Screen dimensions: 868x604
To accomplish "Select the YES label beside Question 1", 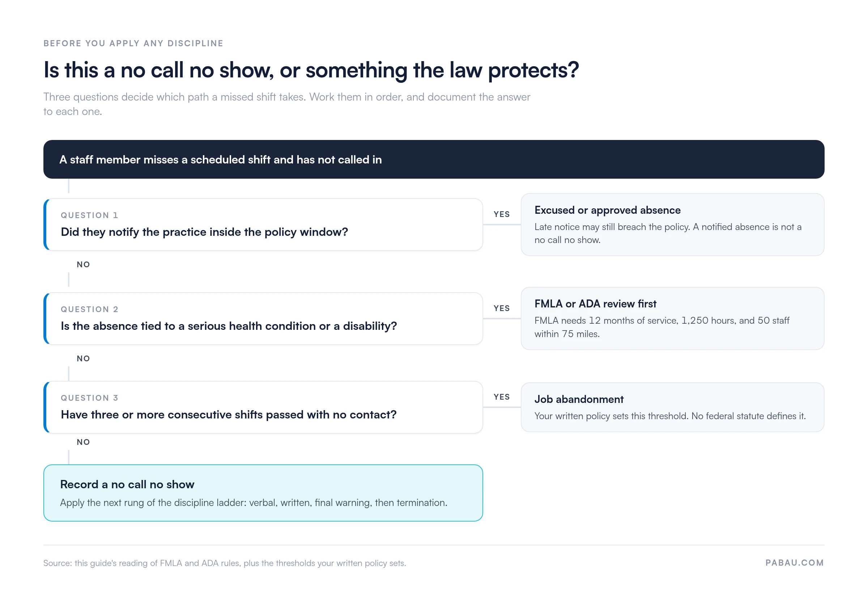I will [501, 214].
